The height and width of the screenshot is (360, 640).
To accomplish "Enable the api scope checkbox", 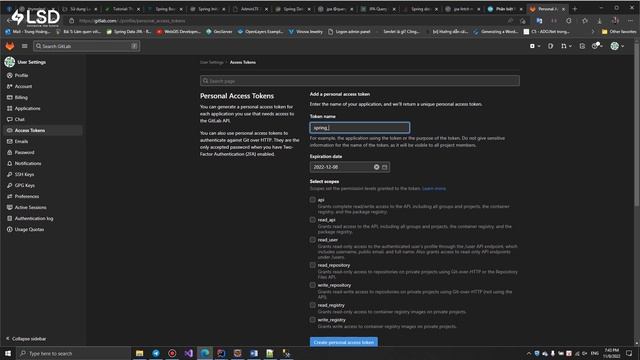I will pyautogui.click(x=313, y=200).
